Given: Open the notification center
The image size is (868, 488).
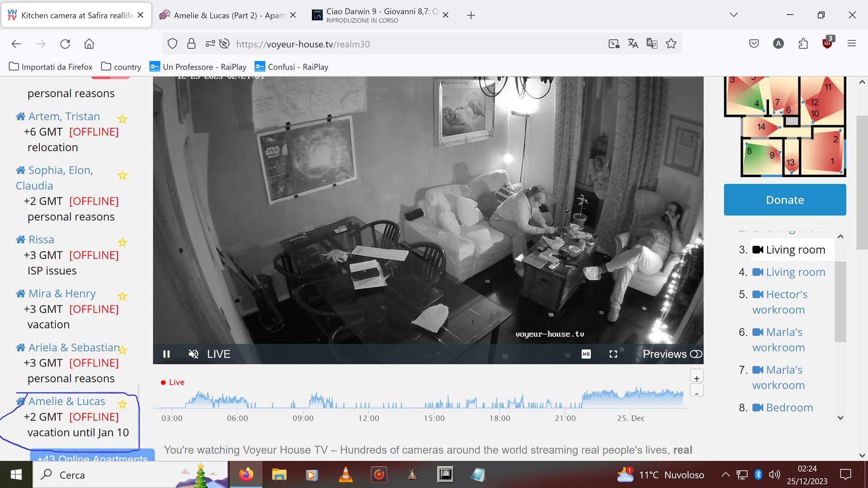Looking at the screenshot, I should [x=845, y=474].
